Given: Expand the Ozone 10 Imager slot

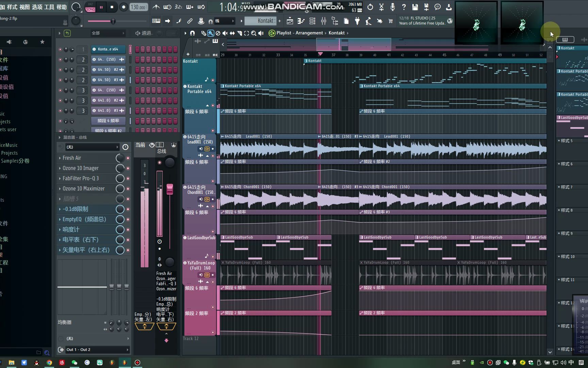Looking at the screenshot, I should 60,168.
